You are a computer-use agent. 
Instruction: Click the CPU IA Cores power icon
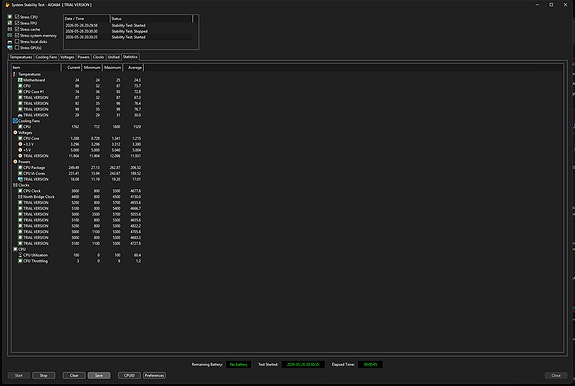(x=20, y=173)
